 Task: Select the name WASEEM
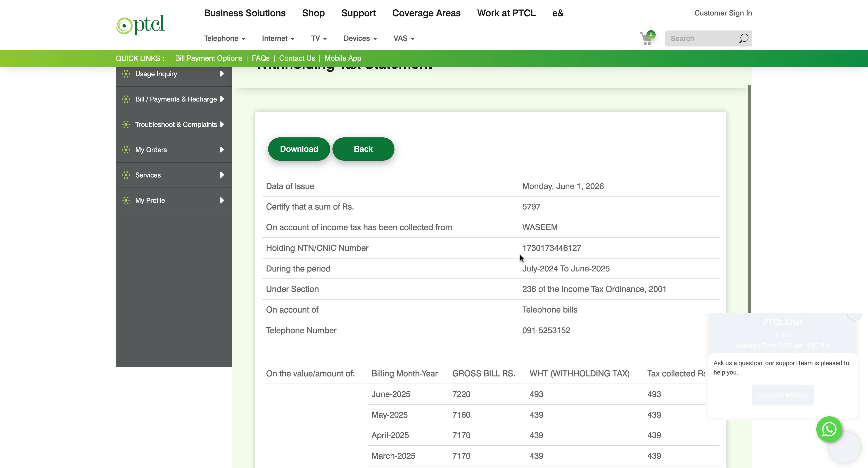pos(540,228)
